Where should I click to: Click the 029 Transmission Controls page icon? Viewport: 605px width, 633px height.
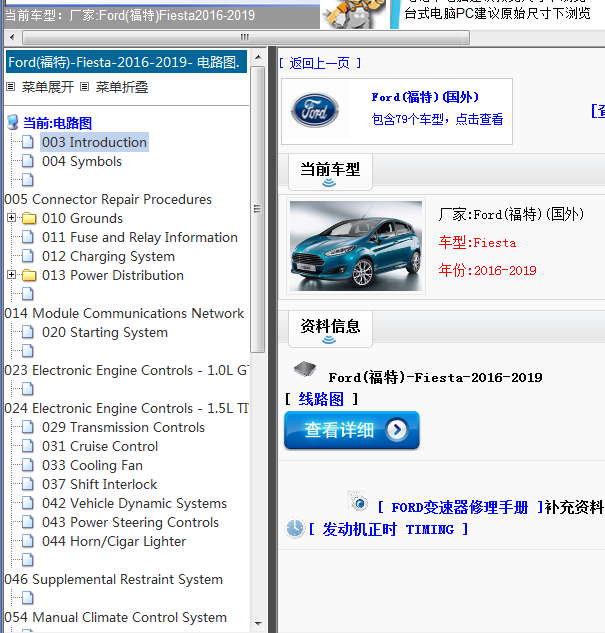point(27,427)
